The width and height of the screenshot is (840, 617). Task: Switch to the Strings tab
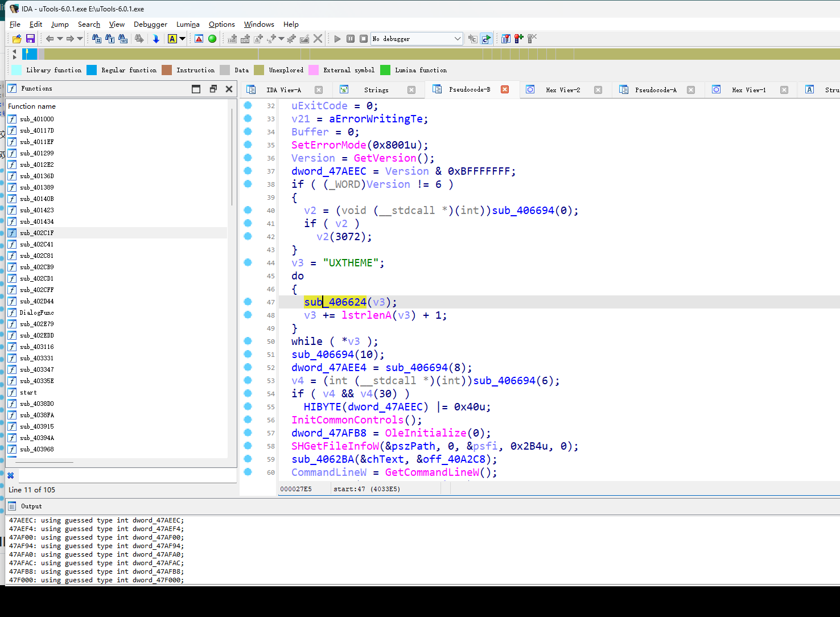tap(376, 90)
